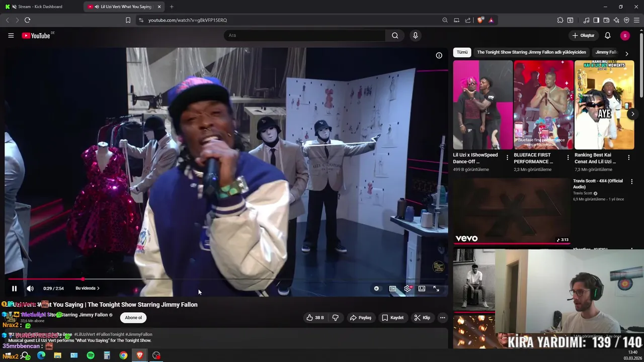Show more filter chips with right arrow
This screenshot has width=644, height=362.
626,53
